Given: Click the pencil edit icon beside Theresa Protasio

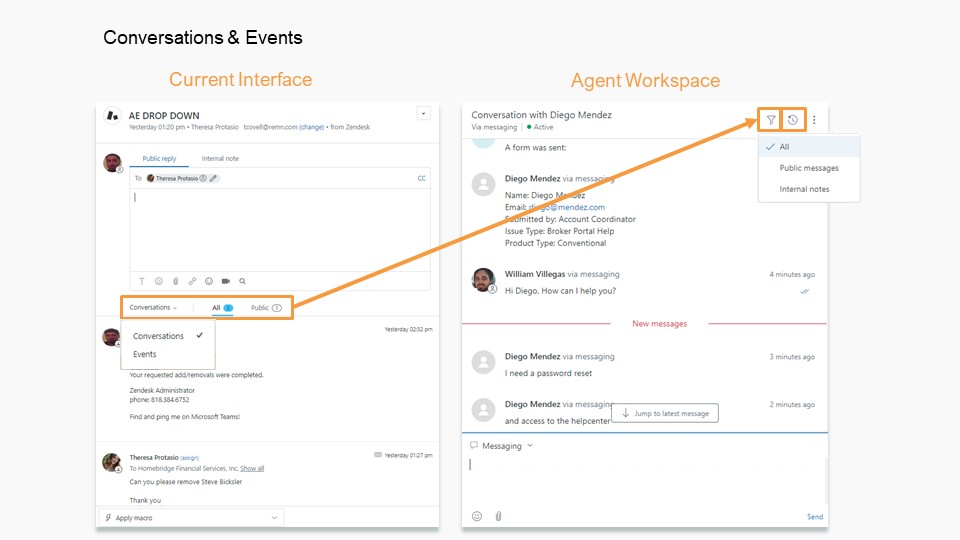Looking at the screenshot, I should (213, 178).
